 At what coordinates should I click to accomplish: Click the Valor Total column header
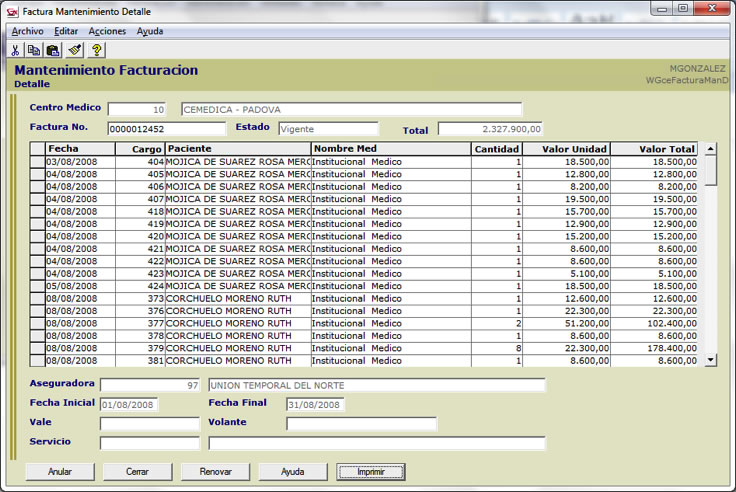[x=654, y=149]
